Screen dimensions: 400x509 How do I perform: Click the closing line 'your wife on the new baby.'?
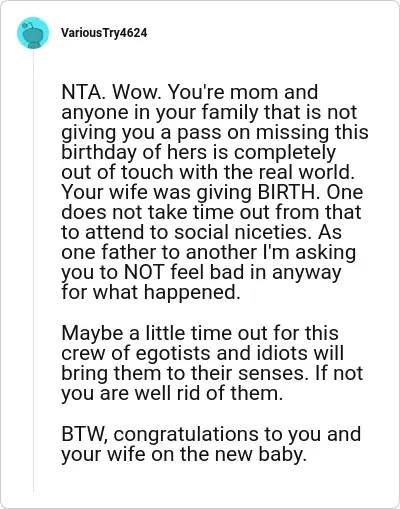[184, 454]
